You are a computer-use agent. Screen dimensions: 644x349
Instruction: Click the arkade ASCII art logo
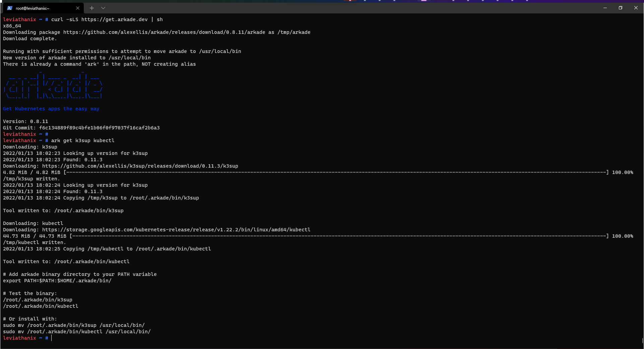coord(53,85)
